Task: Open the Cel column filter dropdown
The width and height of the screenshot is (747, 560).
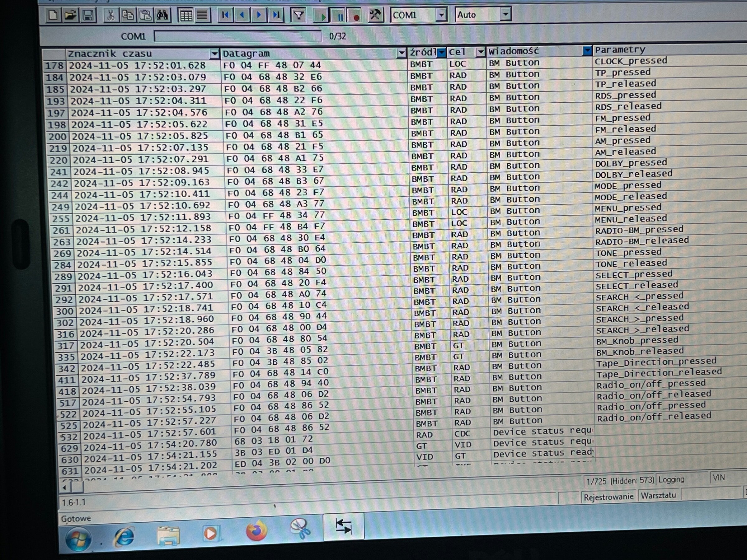Action: click(480, 52)
